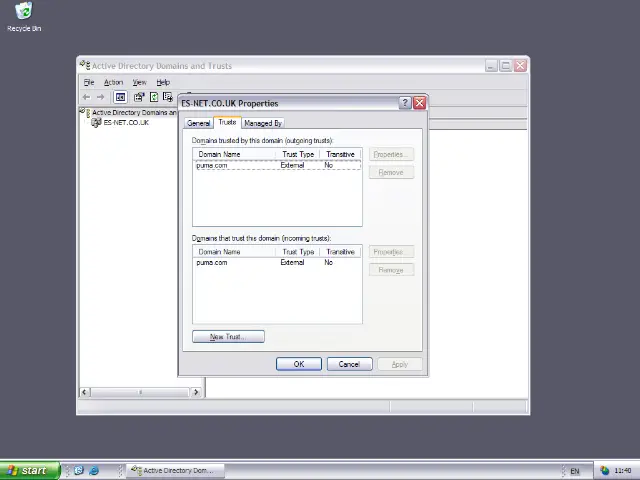
Task: Click the Back arrow in MMC toolbar
Action: click(87, 97)
